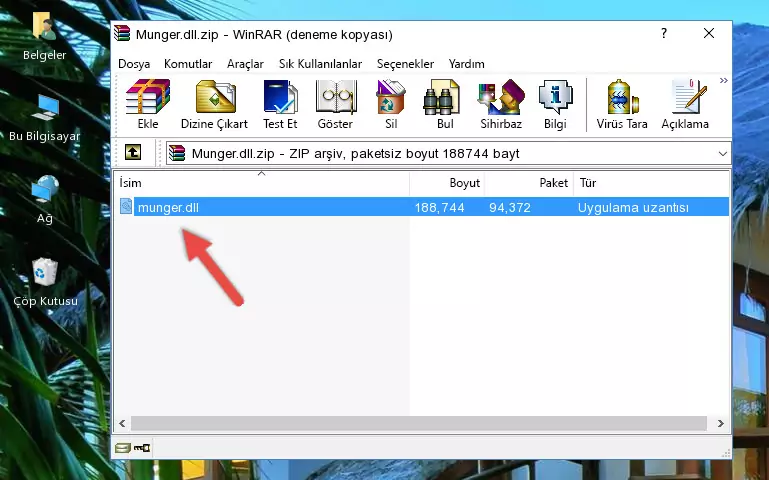Select Bu Bilgisayar desktop icon
Screen dimensions: 769x480
click(44, 118)
